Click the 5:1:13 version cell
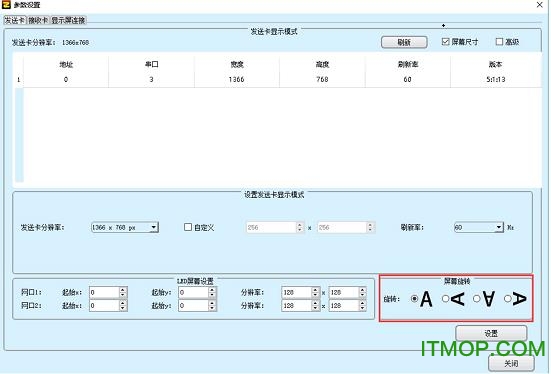Image resolution: width=551 pixels, height=374 pixels. click(x=495, y=79)
